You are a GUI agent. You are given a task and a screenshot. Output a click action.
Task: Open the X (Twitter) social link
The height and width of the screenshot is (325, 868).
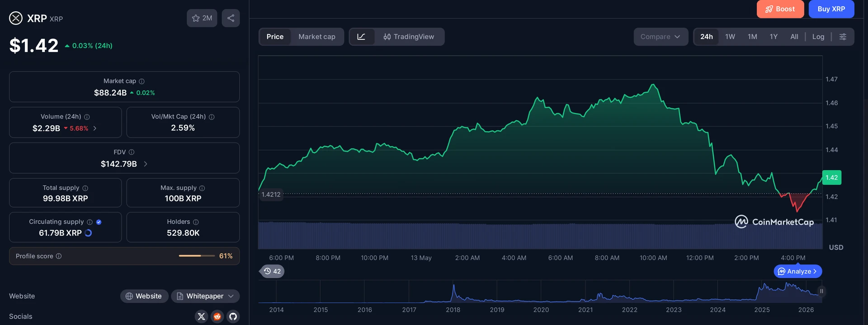pyautogui.click(x=202, y=316)
